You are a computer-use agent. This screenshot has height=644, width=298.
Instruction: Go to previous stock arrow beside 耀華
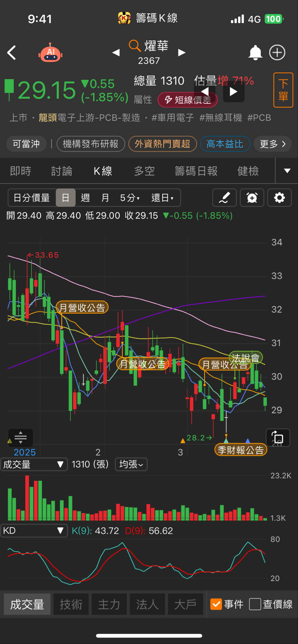coord(116,52)
